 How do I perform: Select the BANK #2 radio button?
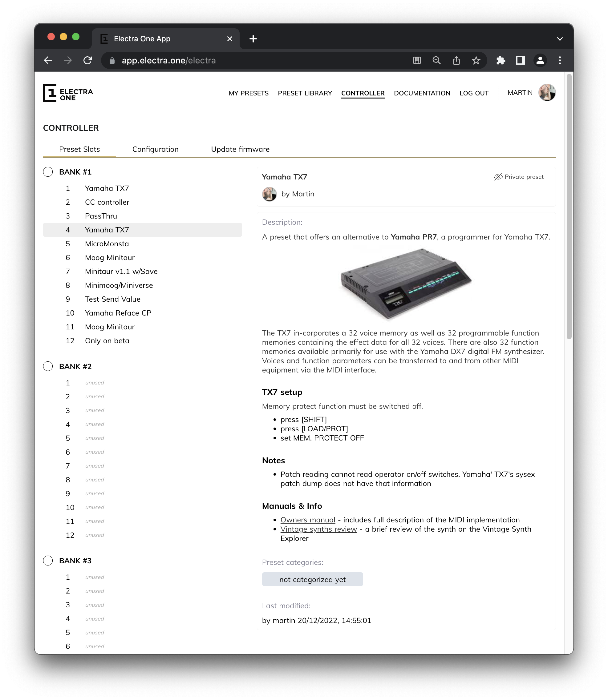tap(48, 366)
